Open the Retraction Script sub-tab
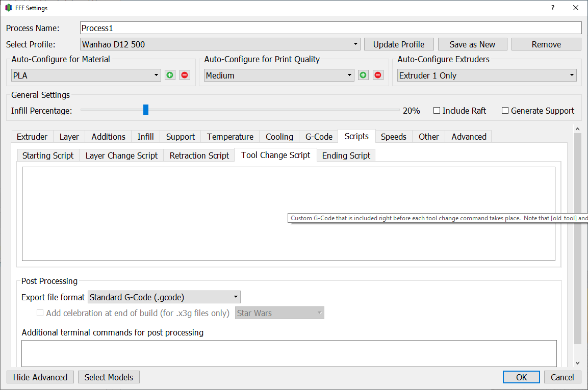This screenshot has width=588, height=390. [x=199, y=155]
